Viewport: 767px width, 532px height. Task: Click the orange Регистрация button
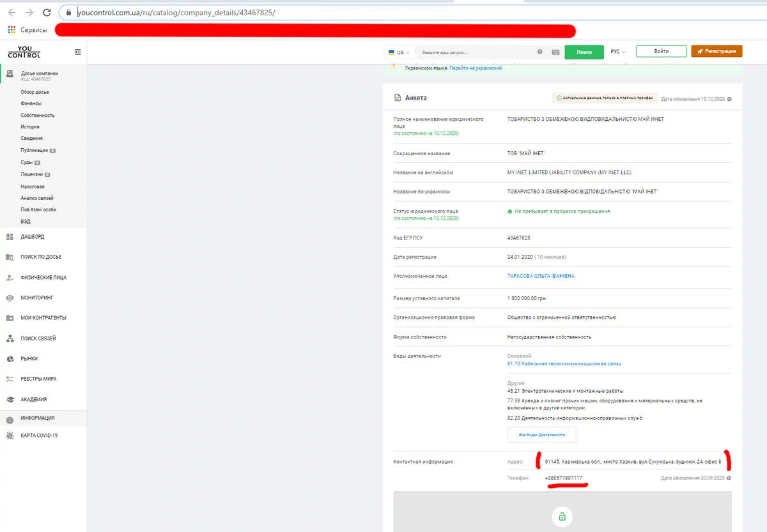(x=717, y=52)
